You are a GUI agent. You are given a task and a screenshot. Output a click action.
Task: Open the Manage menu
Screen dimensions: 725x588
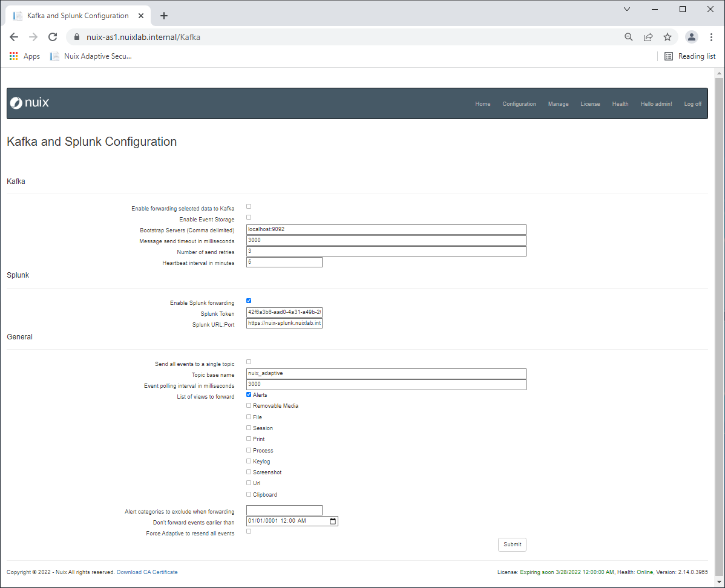558,104
